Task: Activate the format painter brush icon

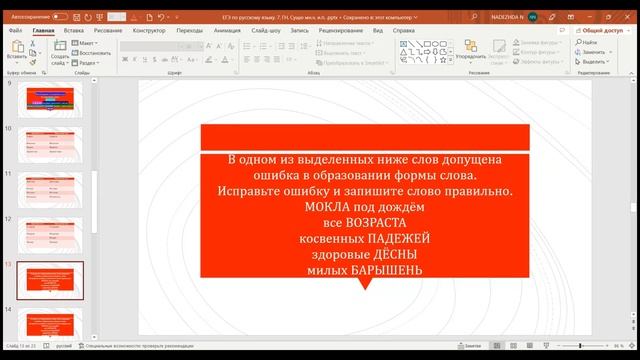Action: 33,62
